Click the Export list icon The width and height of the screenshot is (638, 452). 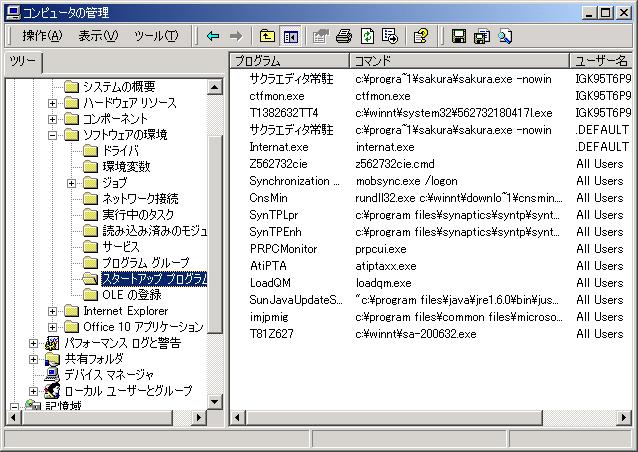(389, 36)
